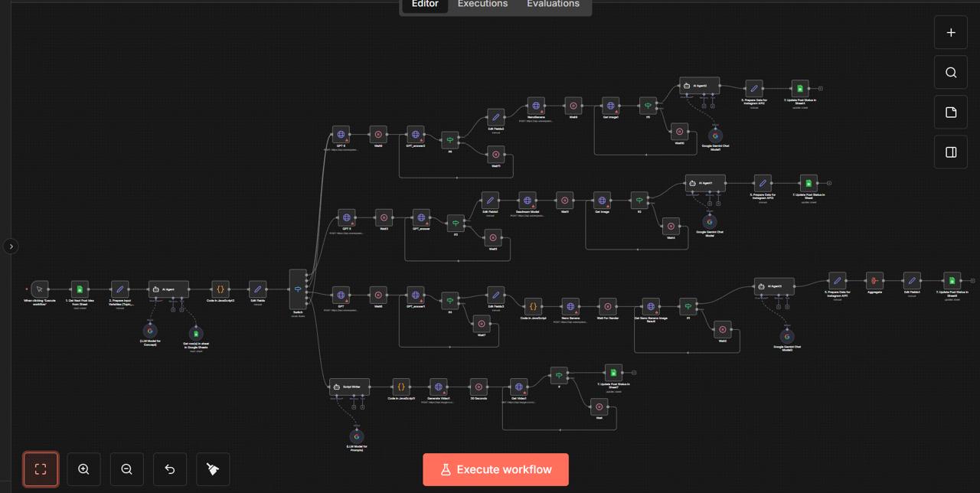The image size is (980, 493).
Task: Add a sticky note with note icon
Action: pyautogui.click(x=951, y=113)
